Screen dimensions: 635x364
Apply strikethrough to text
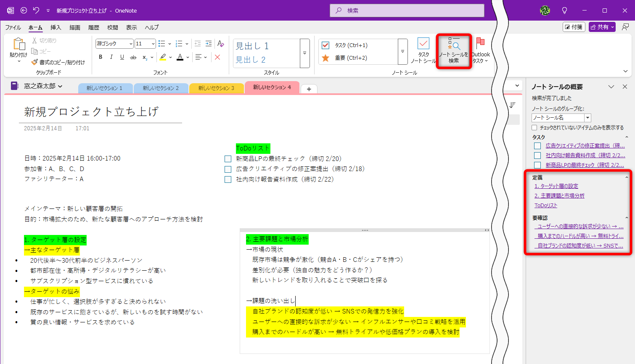pyautogui.click(x=133, y=57)
